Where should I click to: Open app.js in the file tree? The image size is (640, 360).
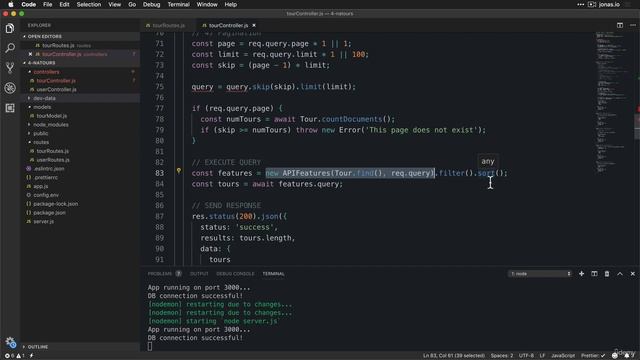point(41,186)
